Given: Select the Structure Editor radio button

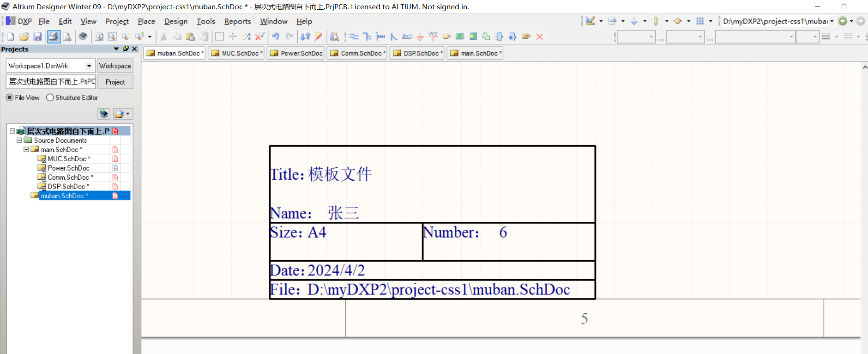Looking at the screenshot, I should [50, 98].
